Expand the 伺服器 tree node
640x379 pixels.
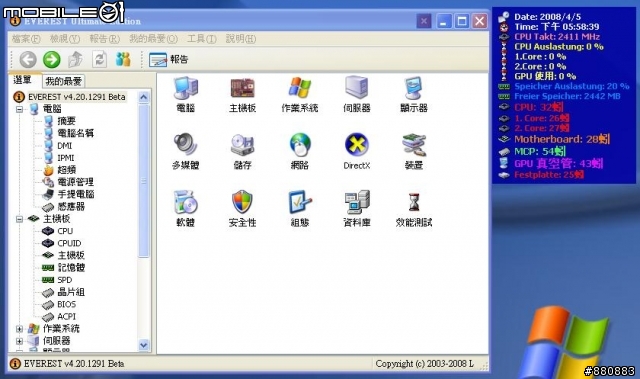pos(19,341)
